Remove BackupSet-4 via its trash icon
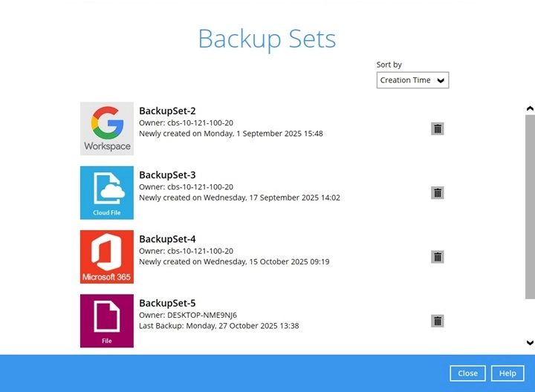This screenshot has width=535, height=392. pyautogui.click(x=438, y=257)
